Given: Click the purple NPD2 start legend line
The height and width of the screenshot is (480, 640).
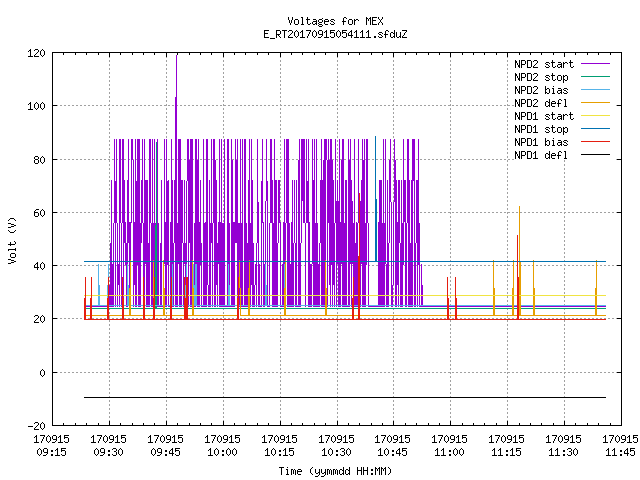Looking at the screenshot, I should point(595,64).
